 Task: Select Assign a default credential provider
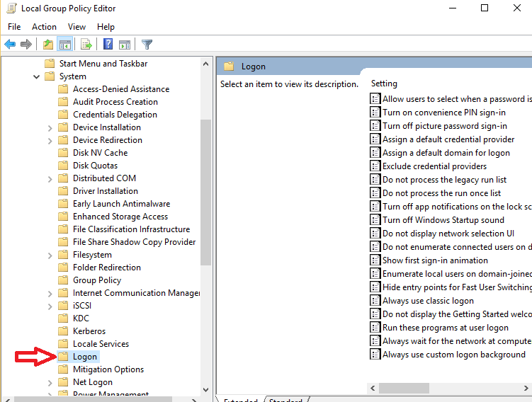pos(448,139)
